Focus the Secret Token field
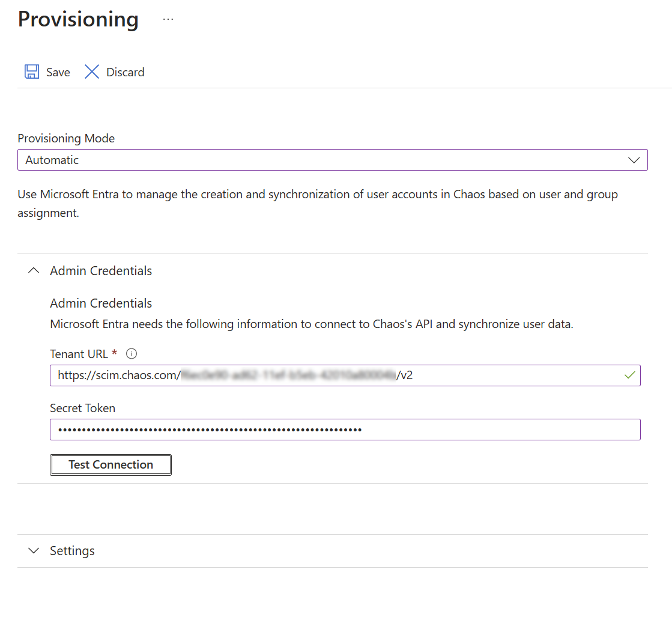672x629 pixels. tap(345, 430)
